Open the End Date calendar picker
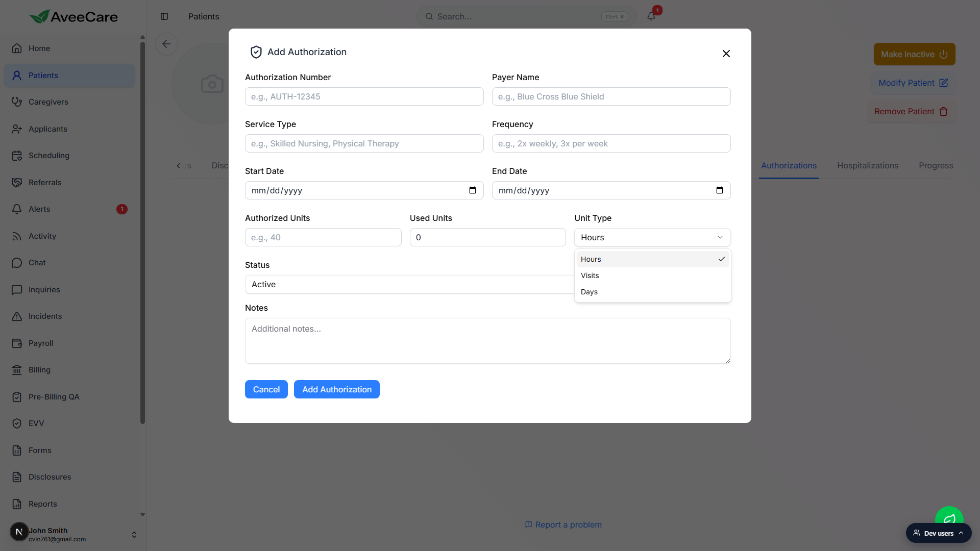The width and height of the screenshot is (980, 551). point(720,190)
